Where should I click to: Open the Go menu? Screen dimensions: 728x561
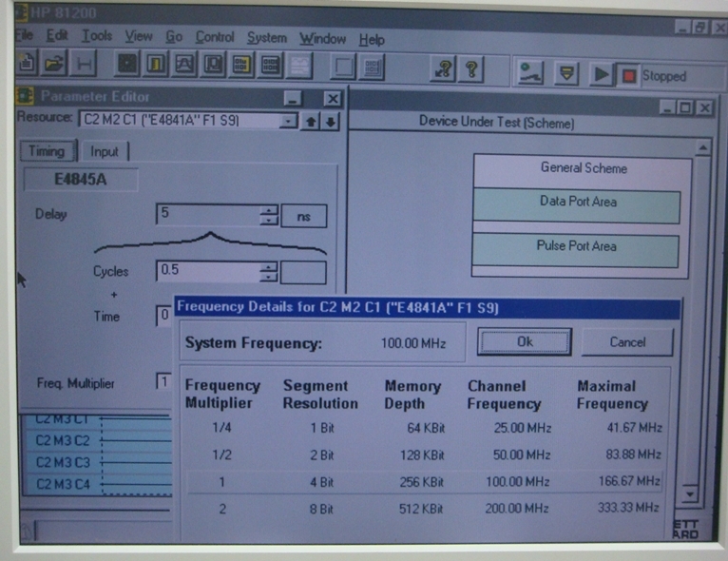click(174, 37)
